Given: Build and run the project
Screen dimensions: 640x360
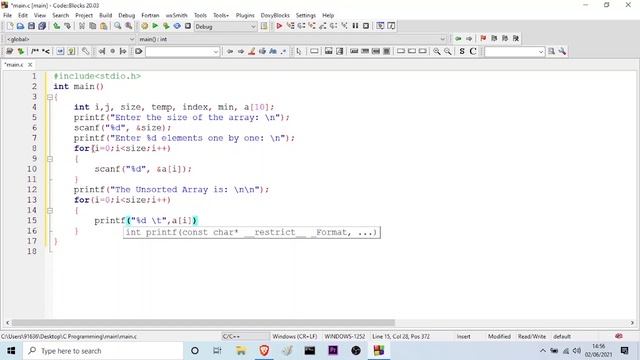Looking at the screenshot, I should [x=166, y=26].
